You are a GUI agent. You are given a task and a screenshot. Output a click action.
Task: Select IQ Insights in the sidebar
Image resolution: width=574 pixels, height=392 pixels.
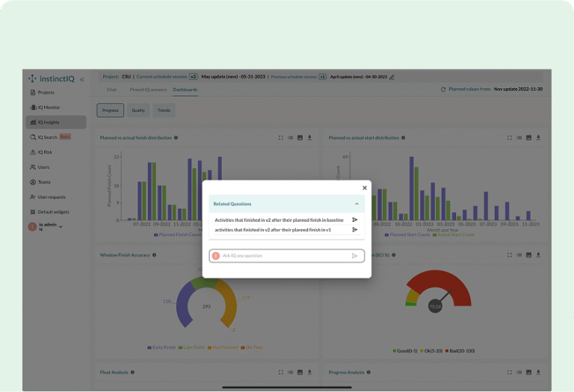pos(56,122)
